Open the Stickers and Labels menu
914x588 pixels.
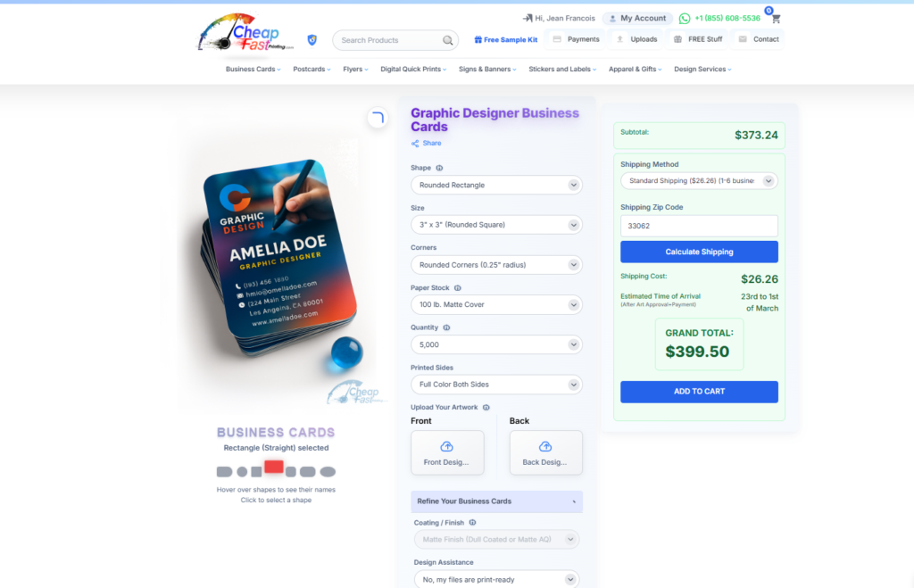(x=562, y=70)
